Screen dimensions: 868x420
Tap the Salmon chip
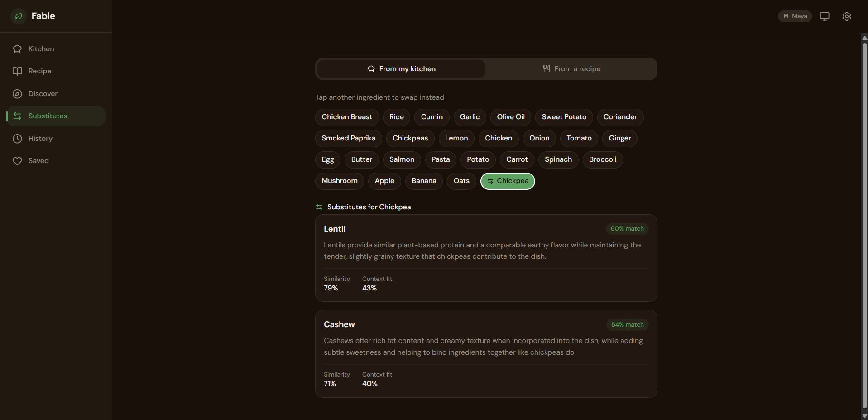pyautogui.click(x=402, y=159)
